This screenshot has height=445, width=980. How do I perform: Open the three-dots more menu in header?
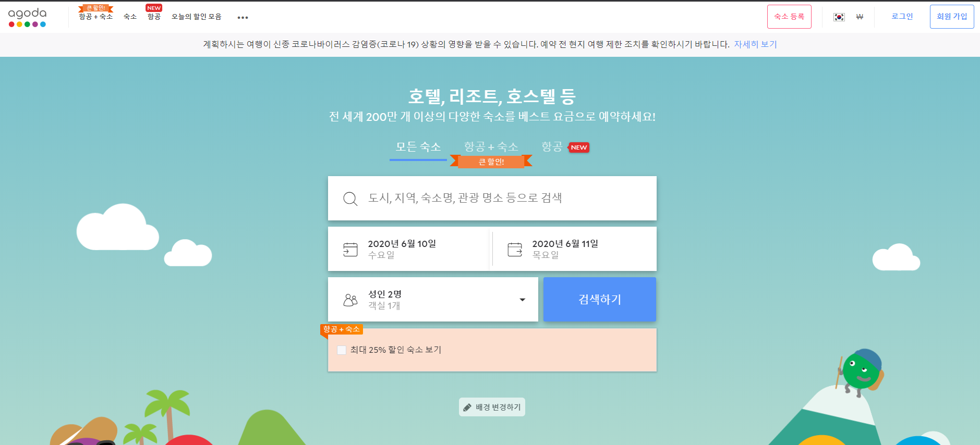243,18
